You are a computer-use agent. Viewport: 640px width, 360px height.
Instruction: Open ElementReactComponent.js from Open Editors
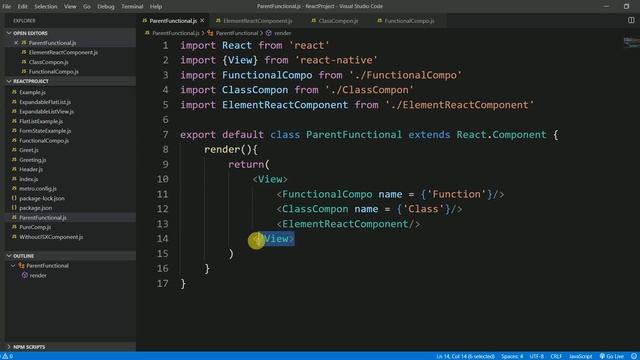(63, 52)
